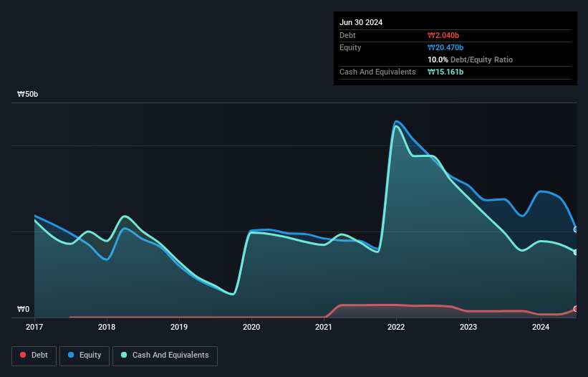
Task: Click the red Debt legend dot
Action: [x=23, y=355]
